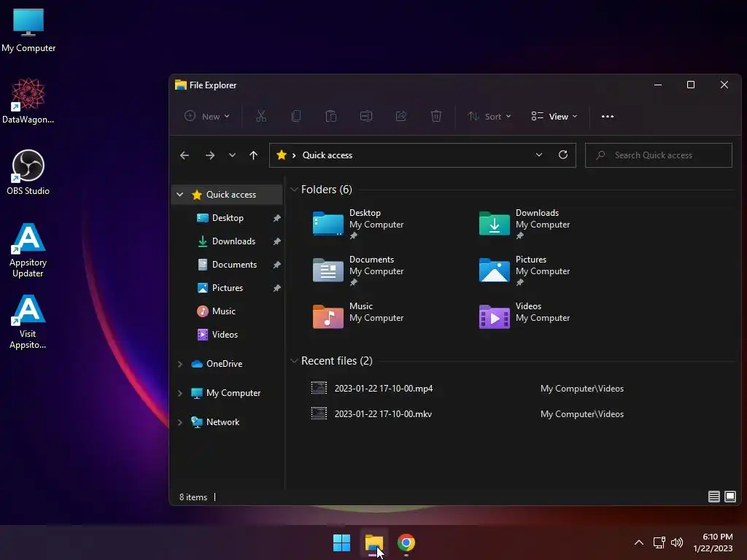Click the Share icon in toolbar

401,116
